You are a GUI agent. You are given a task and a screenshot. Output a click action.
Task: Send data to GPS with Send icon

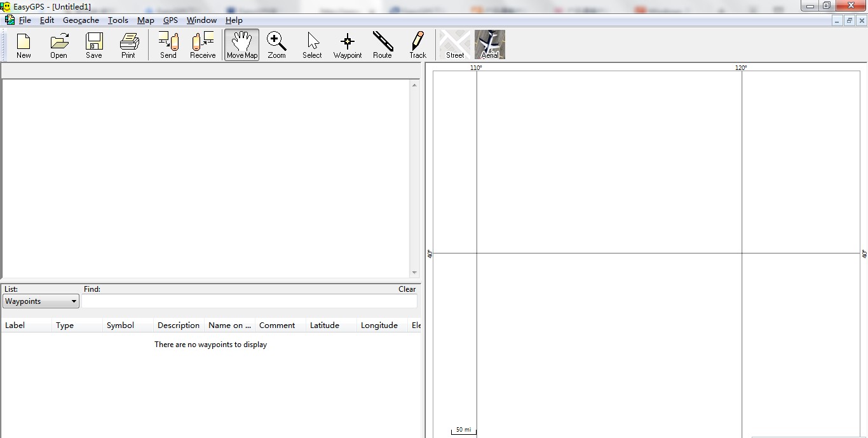[168, 44]
